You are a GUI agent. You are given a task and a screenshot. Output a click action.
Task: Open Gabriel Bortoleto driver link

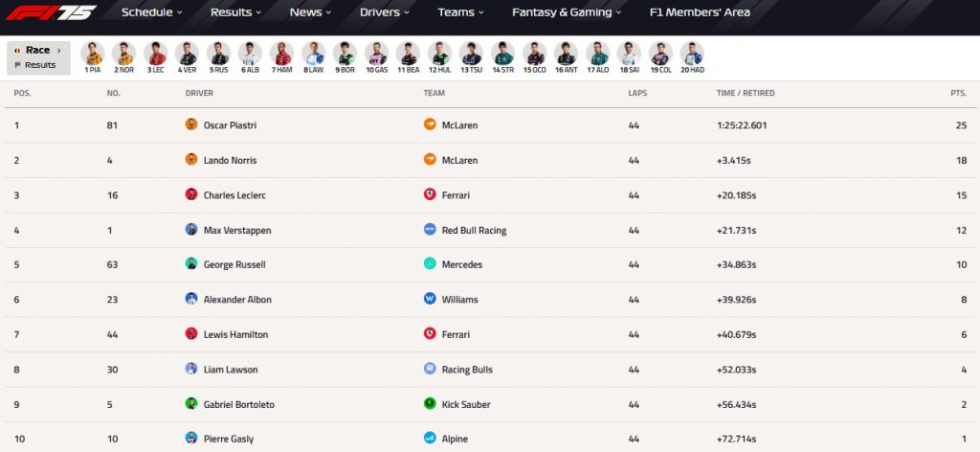[x=238, y=404]
